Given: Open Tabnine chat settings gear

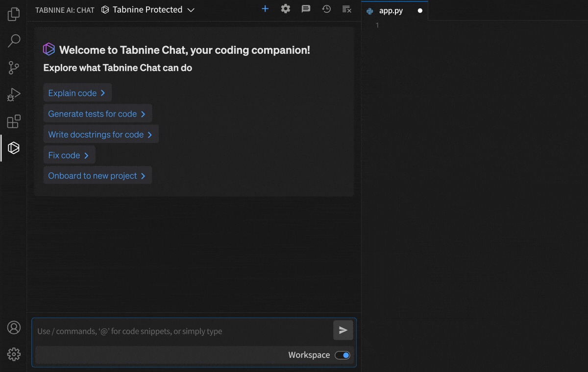Looking at the screenshot, I should pos(286,9).
